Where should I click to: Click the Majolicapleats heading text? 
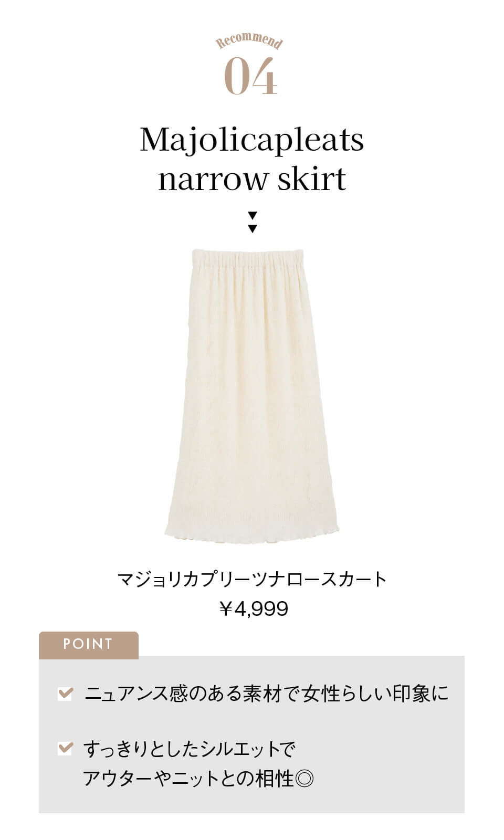pyautogui.click(x=252, y=141)
